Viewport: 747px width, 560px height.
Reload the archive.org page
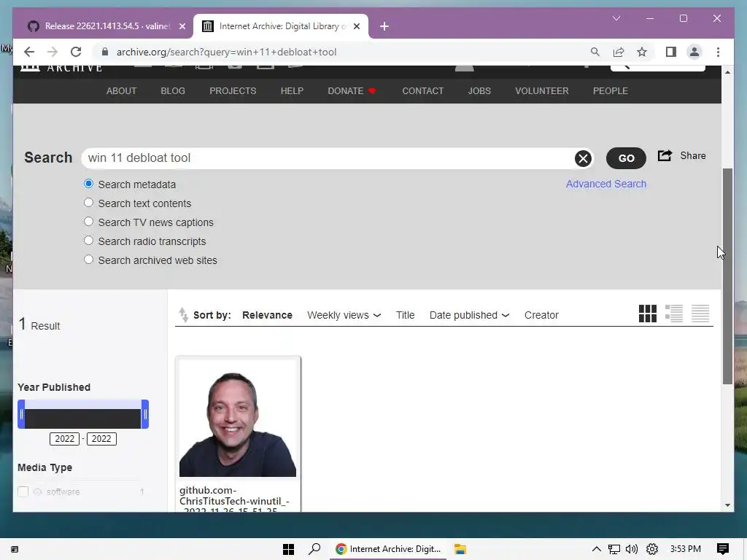(x=76, y=52)
